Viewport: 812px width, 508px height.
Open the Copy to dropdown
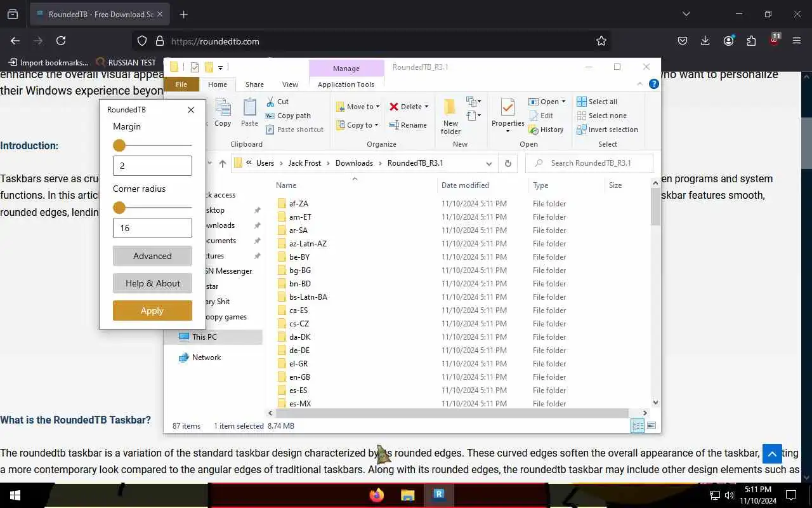click(x=357, y=125)
